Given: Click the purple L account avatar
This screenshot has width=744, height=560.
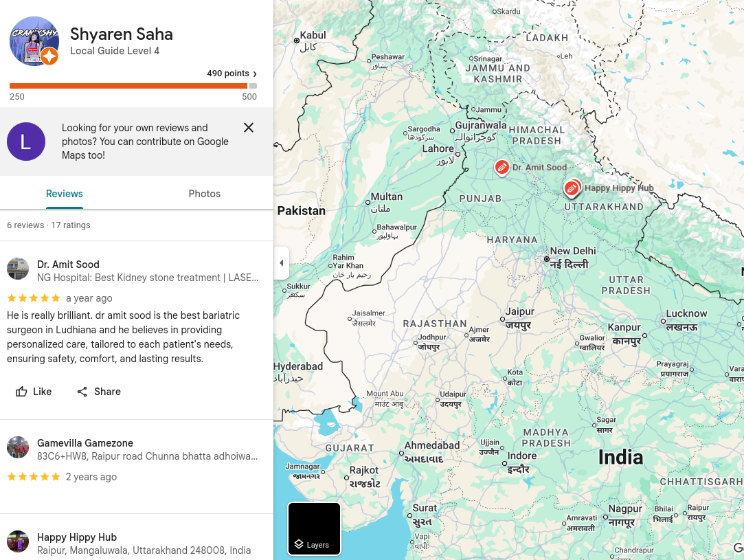Looking at the screenshot, I should click(26, 142).
